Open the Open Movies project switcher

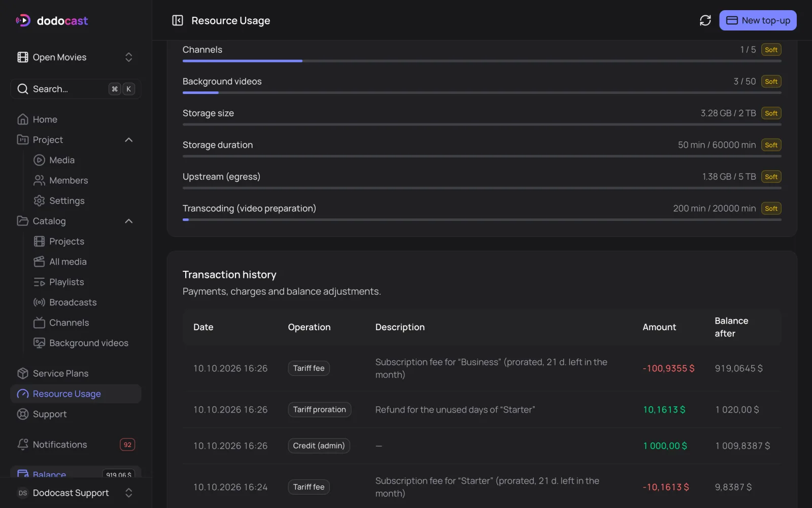pos(76,57)
